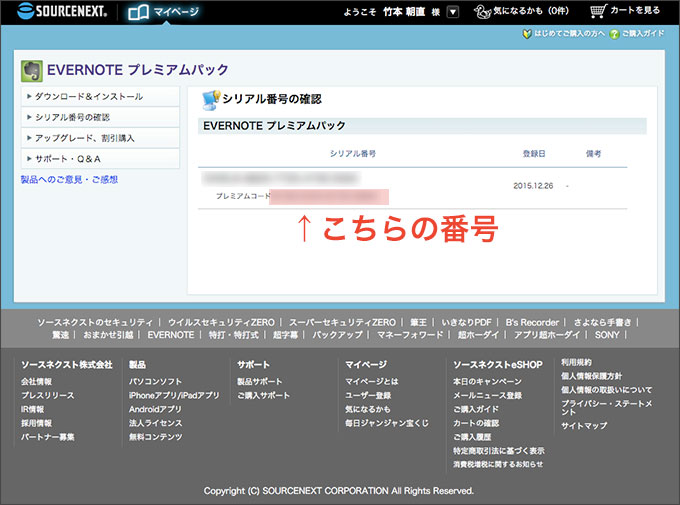Open 超ホーダイ footer link
The image size is (680, 505).
(x=478, y=335)
